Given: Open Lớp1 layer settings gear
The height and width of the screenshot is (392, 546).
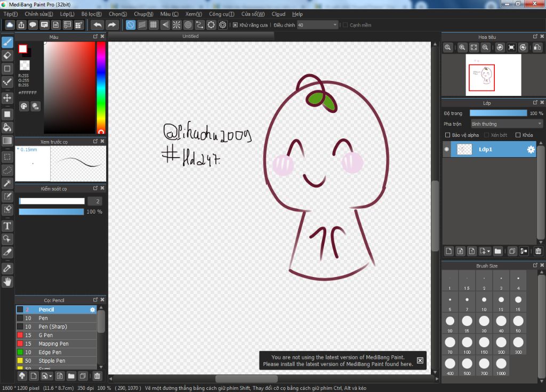Looking at the screenshot, I should [x=531, y=150].
